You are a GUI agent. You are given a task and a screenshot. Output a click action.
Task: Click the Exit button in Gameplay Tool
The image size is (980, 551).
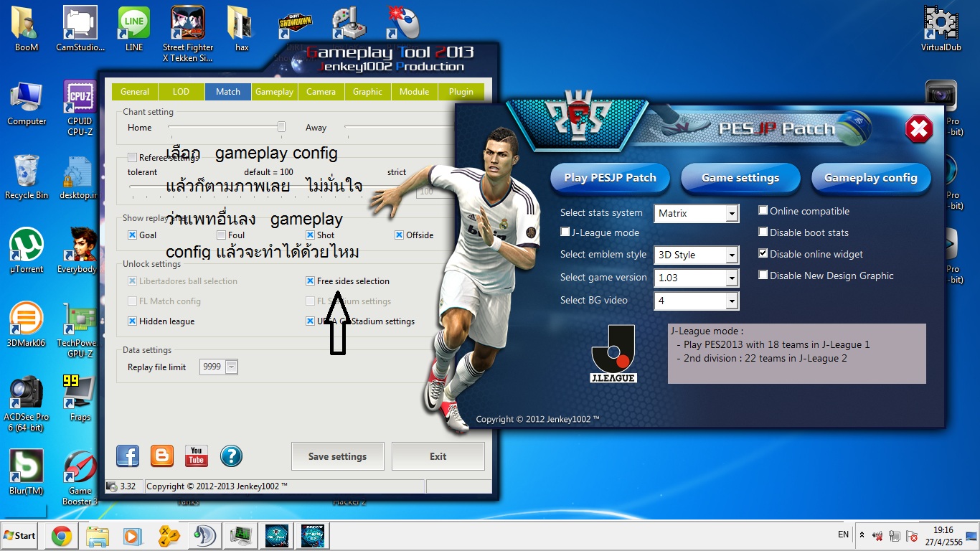438,456
